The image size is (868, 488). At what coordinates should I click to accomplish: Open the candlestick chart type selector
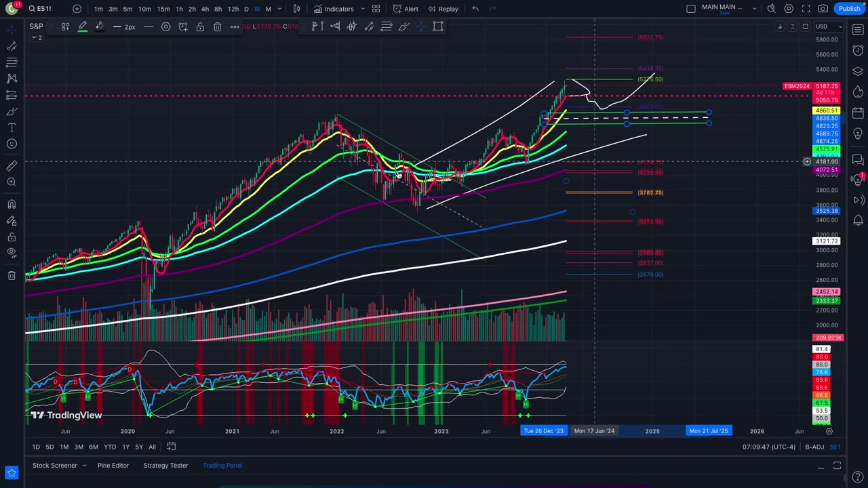click(296, 9)
